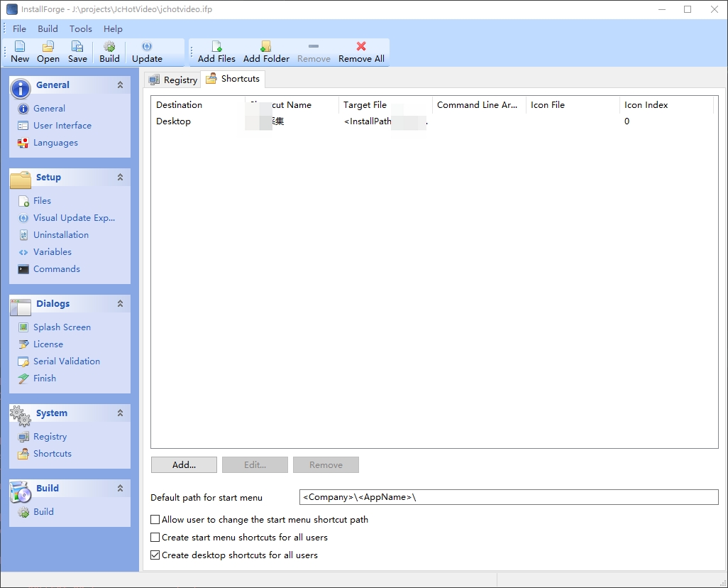Sort by Destination column header
Screen dimensions: 728x588
click(x=198, y=105)
